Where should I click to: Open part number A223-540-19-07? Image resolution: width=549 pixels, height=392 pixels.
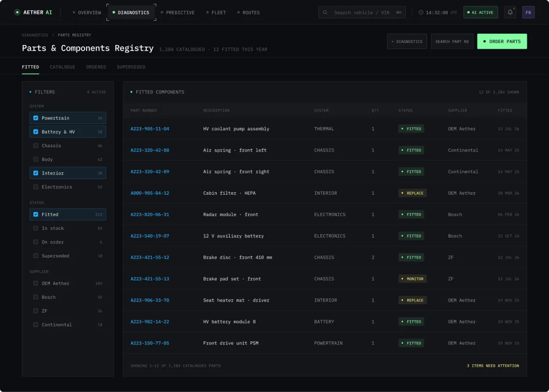click(150, 236)
